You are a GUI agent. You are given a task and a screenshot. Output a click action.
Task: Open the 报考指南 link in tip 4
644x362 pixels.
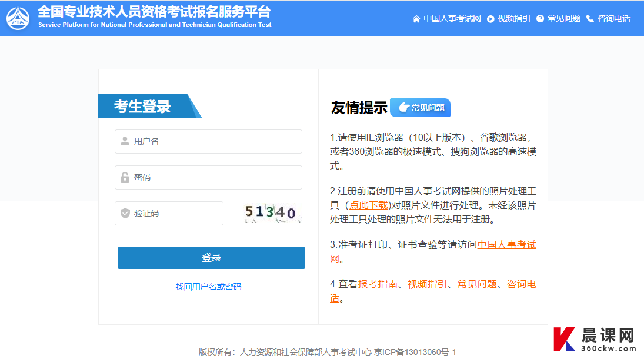tap(378, 284)
